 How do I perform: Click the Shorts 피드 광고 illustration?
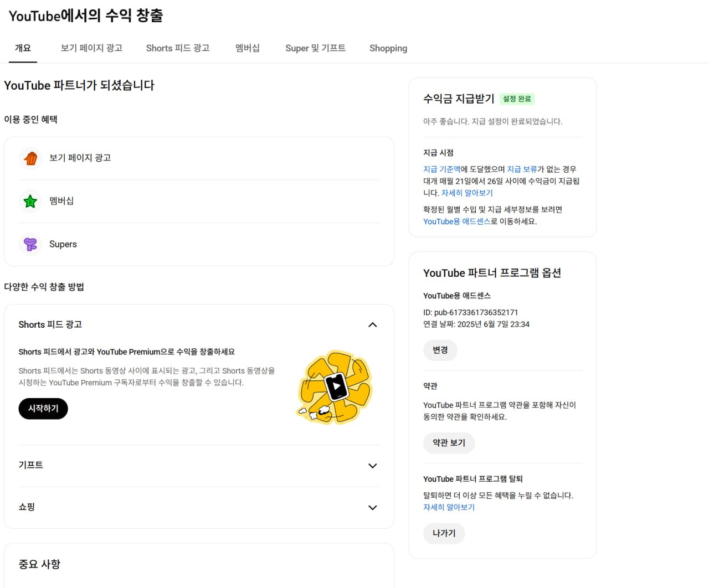[x=335, y=387]
